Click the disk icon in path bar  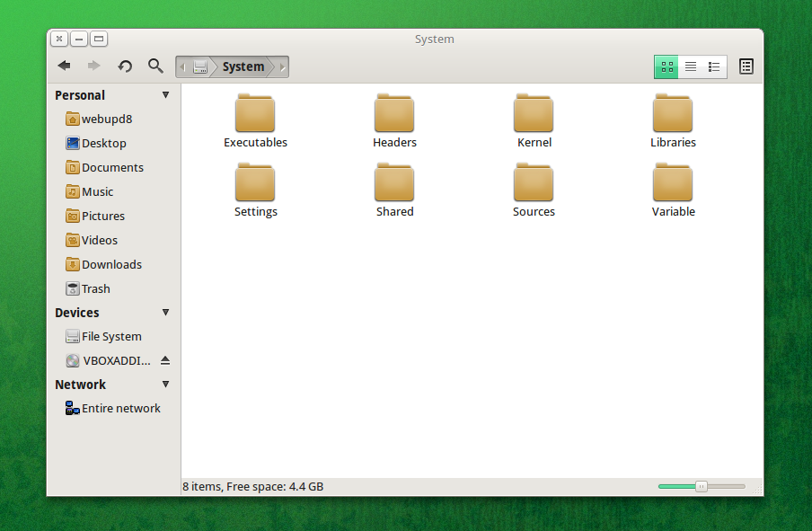pyautogui.click(x=200, y=66)
